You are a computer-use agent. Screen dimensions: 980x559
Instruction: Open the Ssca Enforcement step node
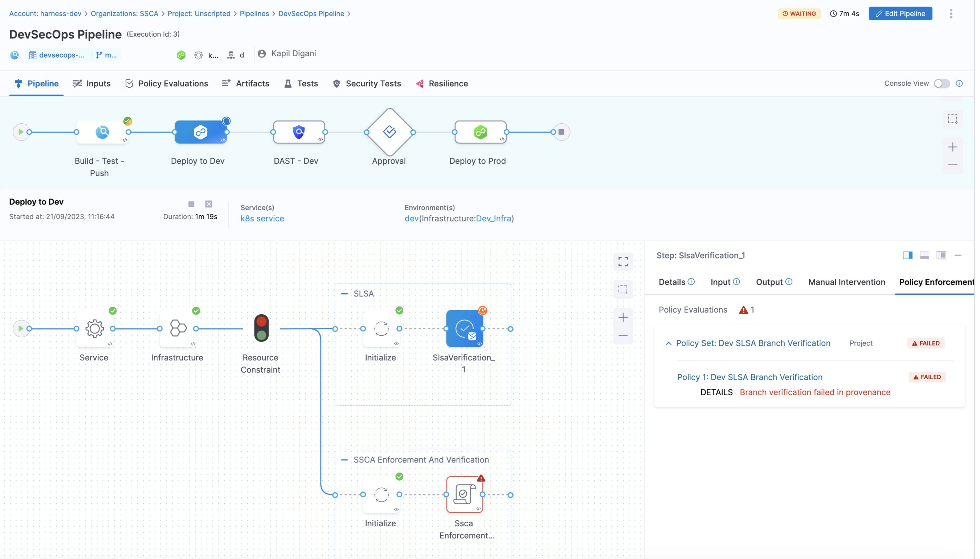coord(464,494)
